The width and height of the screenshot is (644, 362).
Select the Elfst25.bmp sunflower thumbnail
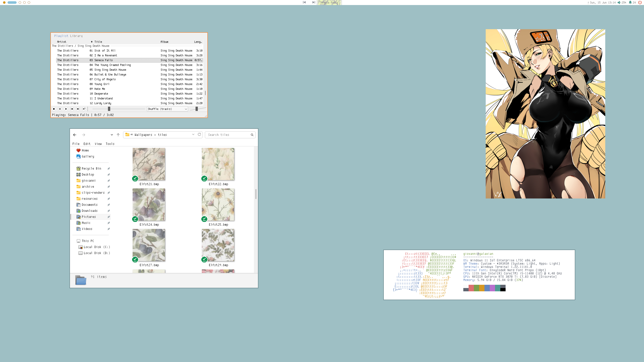(218, 205)
